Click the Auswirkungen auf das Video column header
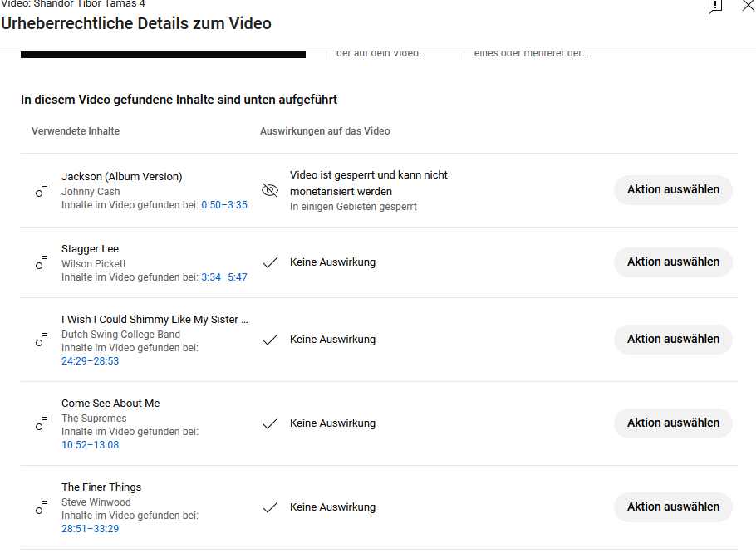 [325, 131]
